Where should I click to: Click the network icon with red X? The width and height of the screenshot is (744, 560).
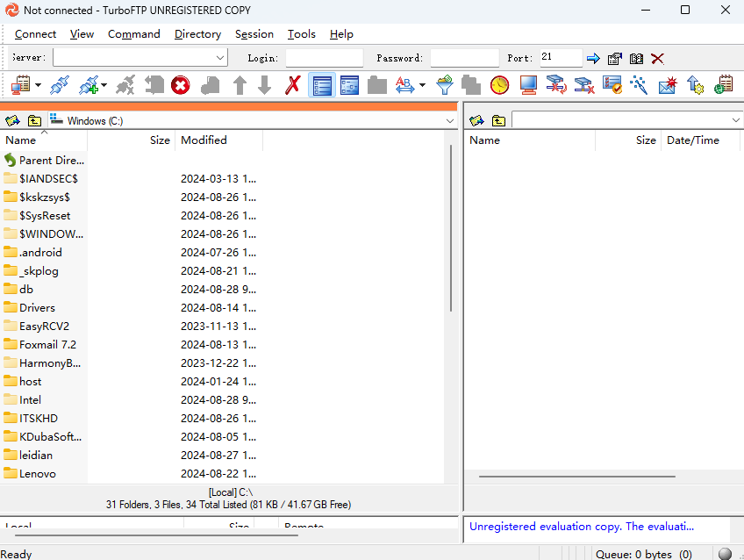pos(584,85)
